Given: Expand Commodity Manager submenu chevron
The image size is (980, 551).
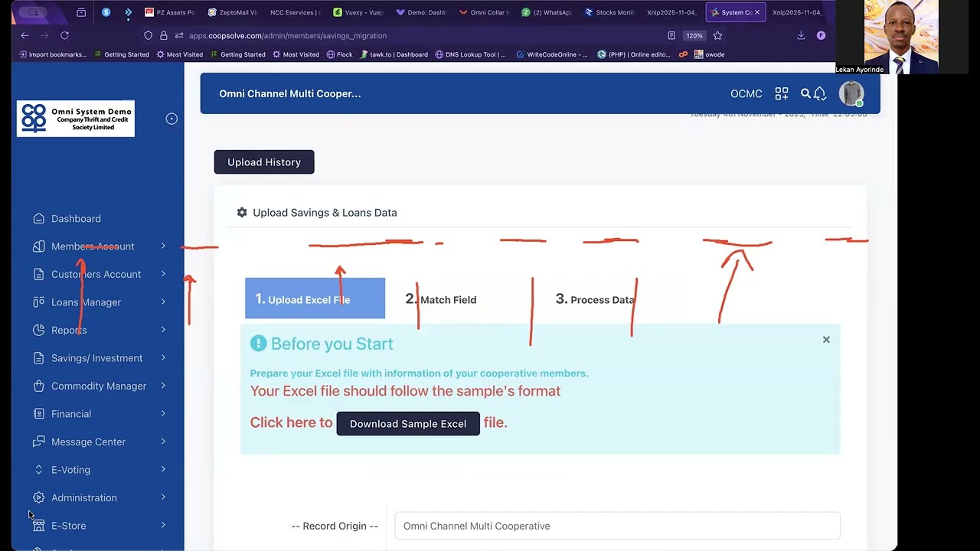Looking at the screenshot, I should [163, 386].
